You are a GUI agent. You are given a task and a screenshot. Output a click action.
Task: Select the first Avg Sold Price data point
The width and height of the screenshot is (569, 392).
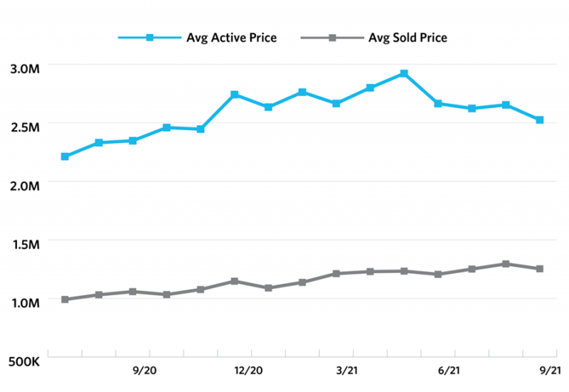65,300
